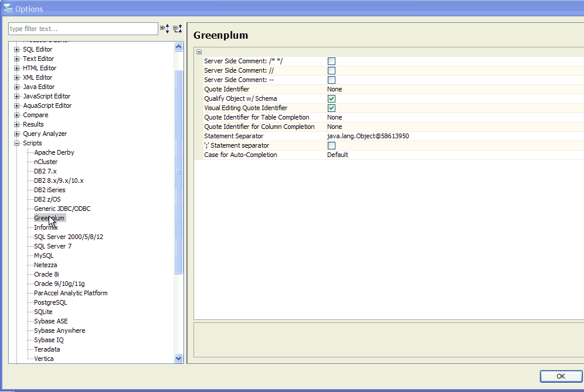Enable Server Side Comment // checkbox
The image size is (584, 392).
tap(331, 70)
